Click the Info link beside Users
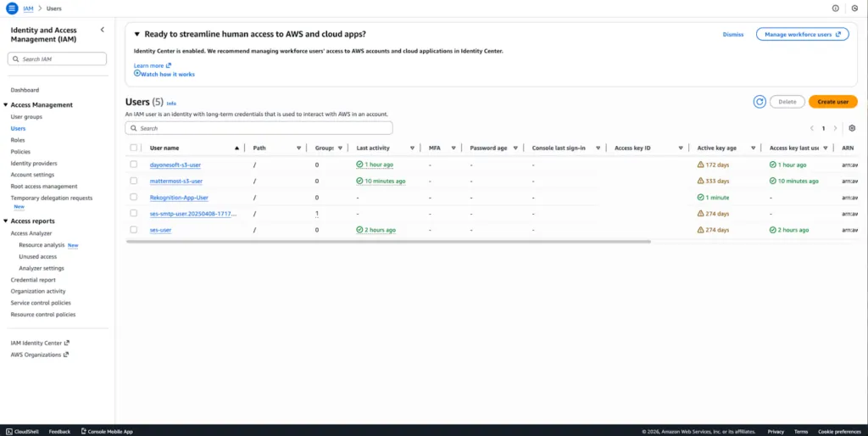Screen dimensions: 868x436 click(x=171, y=103)
